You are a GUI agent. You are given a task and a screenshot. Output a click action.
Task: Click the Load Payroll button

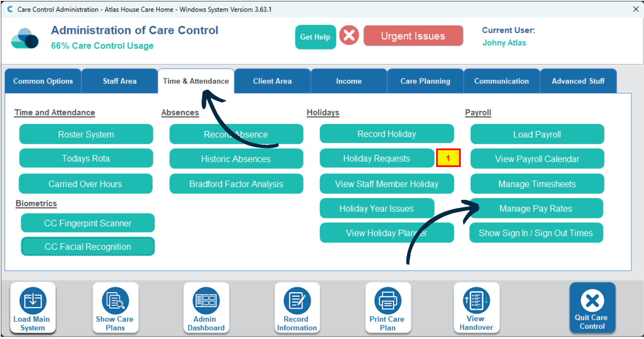(x=537, y=134)
